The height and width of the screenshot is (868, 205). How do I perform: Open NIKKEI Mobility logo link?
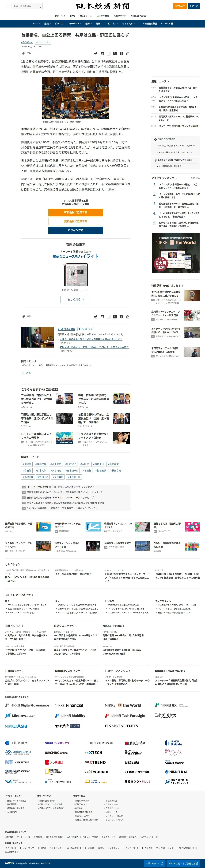(70, 716)
